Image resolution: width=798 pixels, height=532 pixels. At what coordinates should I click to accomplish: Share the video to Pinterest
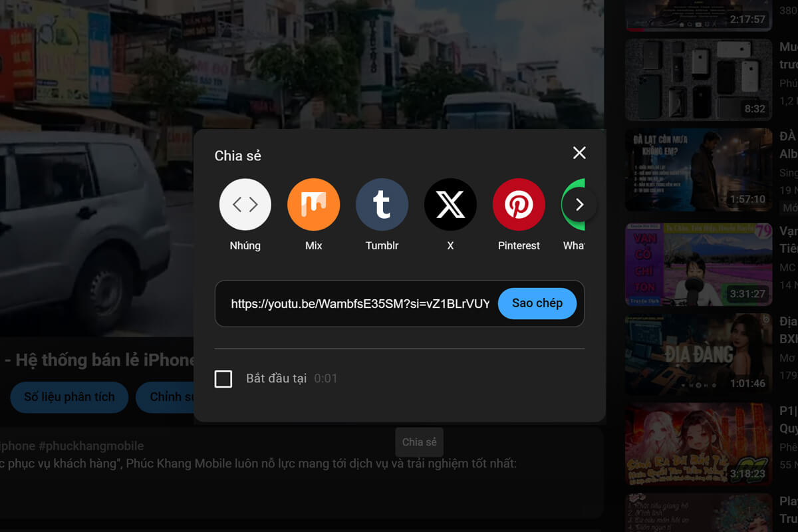click(x=519, y=204)
